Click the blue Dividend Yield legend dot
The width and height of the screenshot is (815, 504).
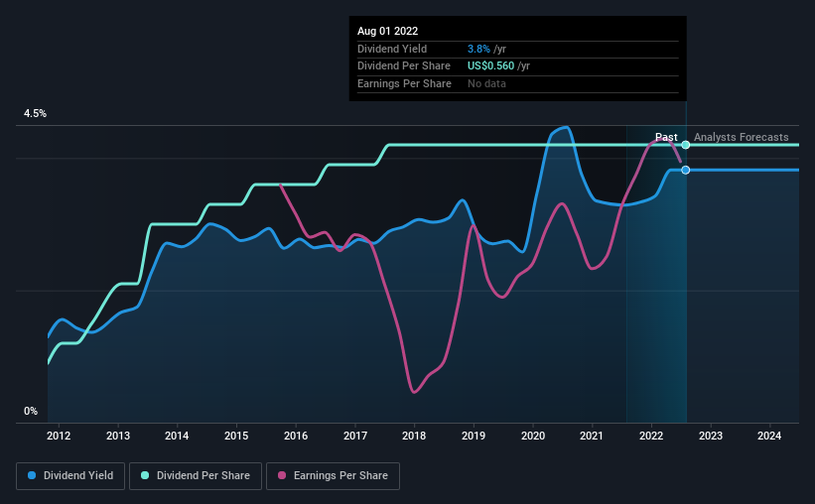tap(32, 475)
